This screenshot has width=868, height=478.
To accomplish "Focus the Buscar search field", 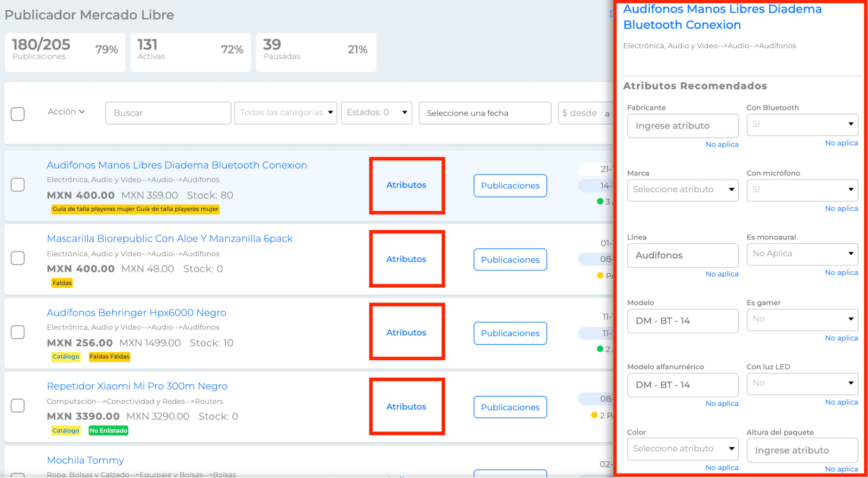I will [x=168, y=113].
